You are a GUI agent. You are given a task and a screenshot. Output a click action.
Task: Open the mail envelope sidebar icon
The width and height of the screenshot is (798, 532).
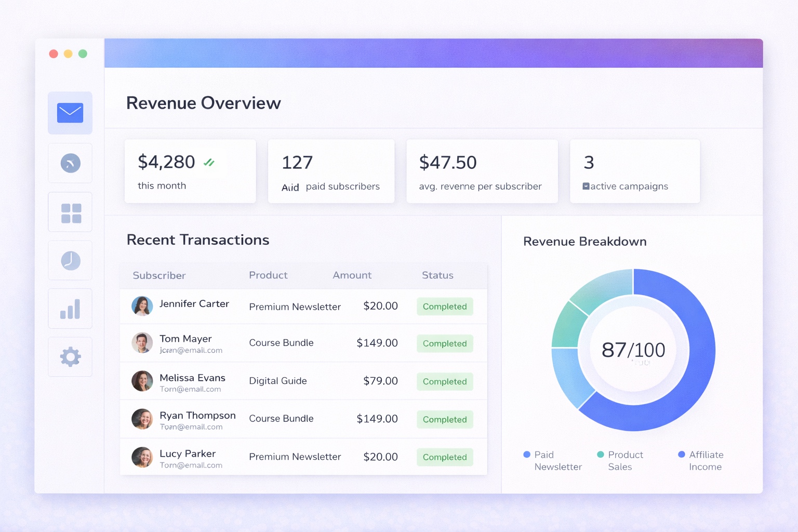click(70, 113)
